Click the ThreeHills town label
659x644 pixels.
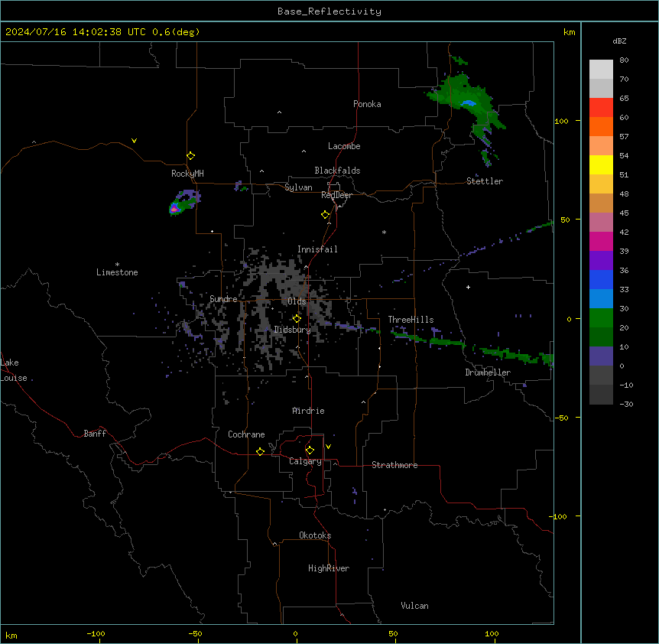[x=411, y=320]
